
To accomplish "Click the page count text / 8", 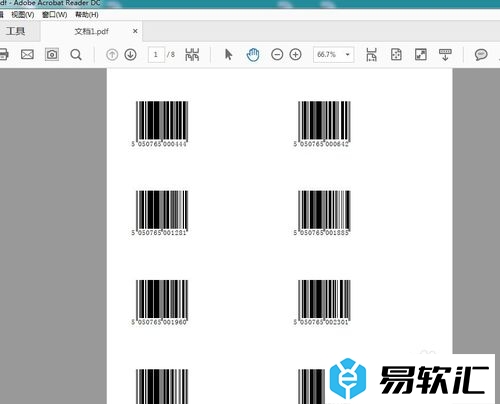I will 171,54.
